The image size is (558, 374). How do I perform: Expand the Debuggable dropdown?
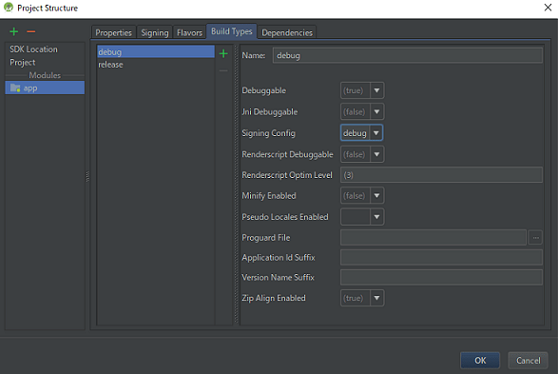362,90
